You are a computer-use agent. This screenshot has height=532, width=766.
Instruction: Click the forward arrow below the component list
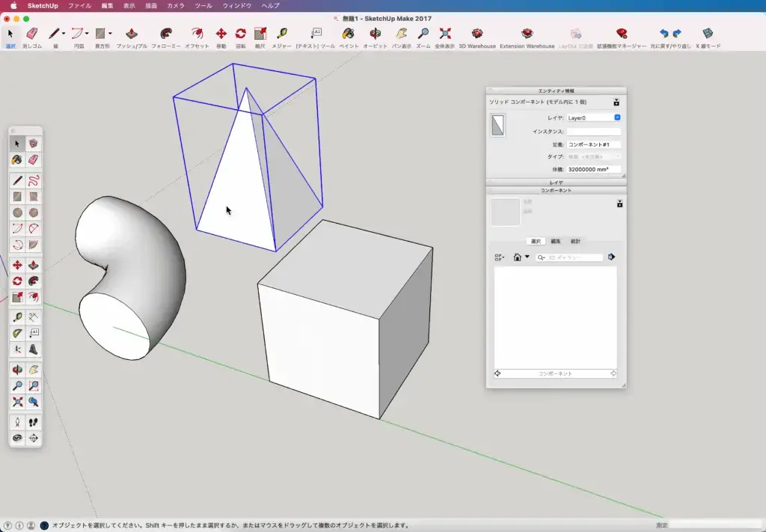coord(613,373)
